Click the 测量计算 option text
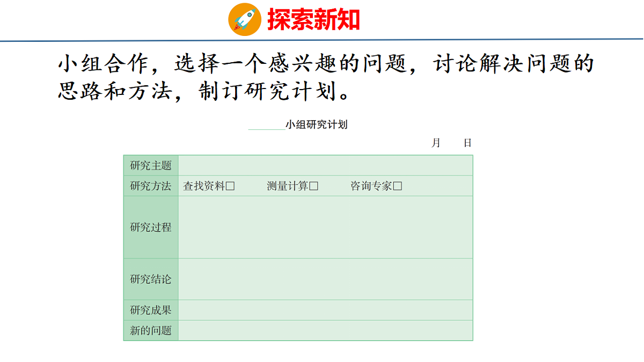This screenshot has height=362, width=644. click(x=288, y=186)
